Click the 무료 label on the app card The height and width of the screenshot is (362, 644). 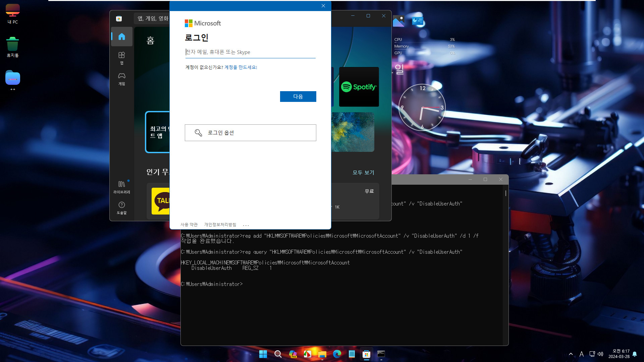tap(369, 191)
